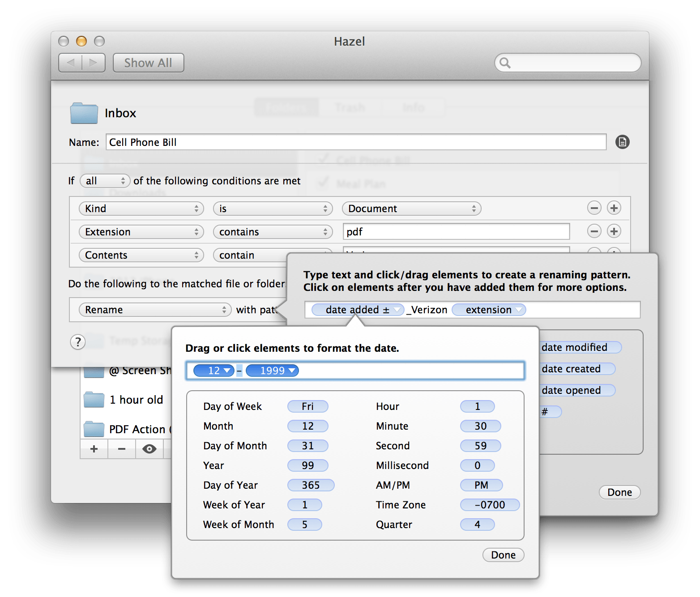Add the AM/PM 'PM' token
700x597 pixels.
click(x=481, y=485)
